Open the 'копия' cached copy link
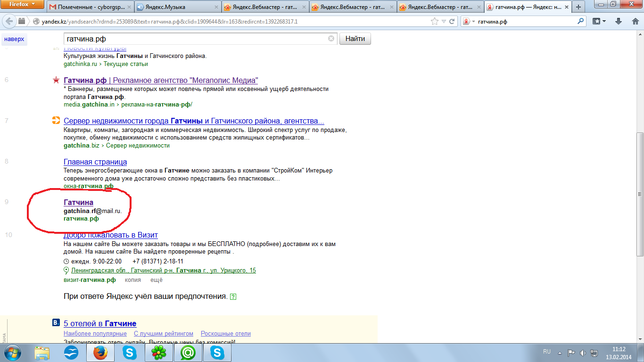This screenshot has width=644, height=362. pos(133,280)
